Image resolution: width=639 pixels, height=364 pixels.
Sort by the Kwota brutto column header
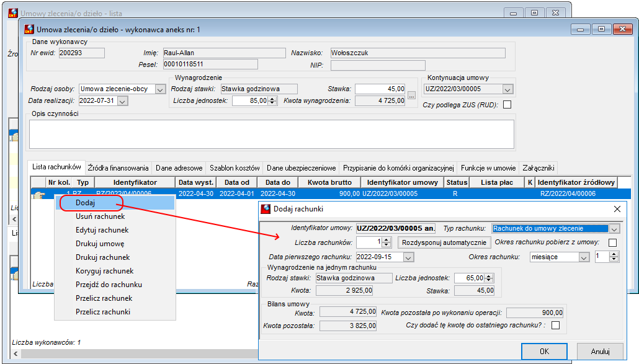(329, 182)
